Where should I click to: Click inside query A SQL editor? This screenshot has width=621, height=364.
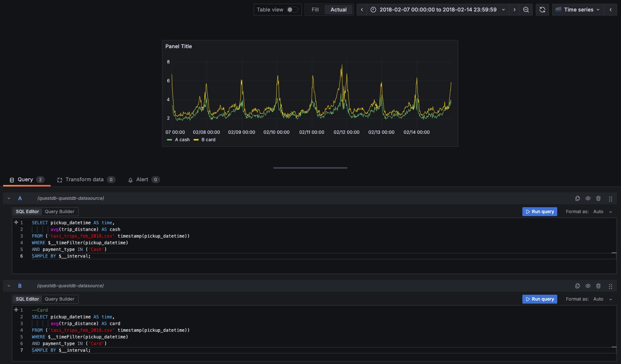click(314, 246)
